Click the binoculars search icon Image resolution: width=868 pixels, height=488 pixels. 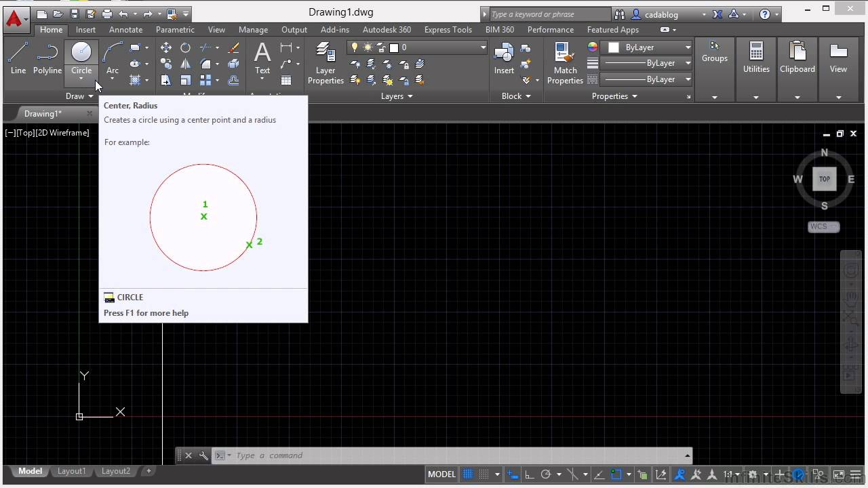pos(620,14)
